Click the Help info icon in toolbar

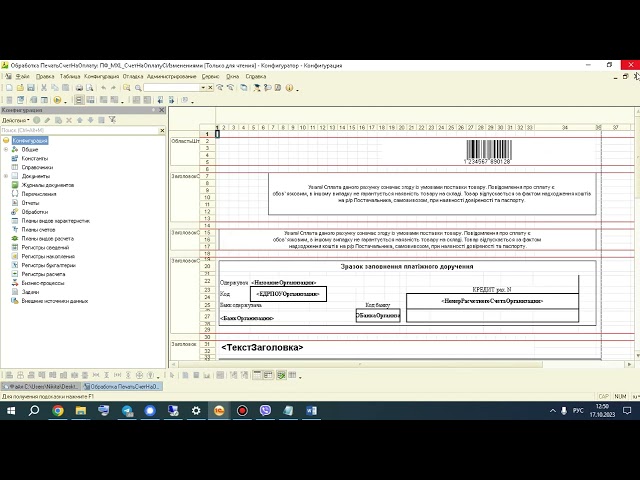pos(289,88)
